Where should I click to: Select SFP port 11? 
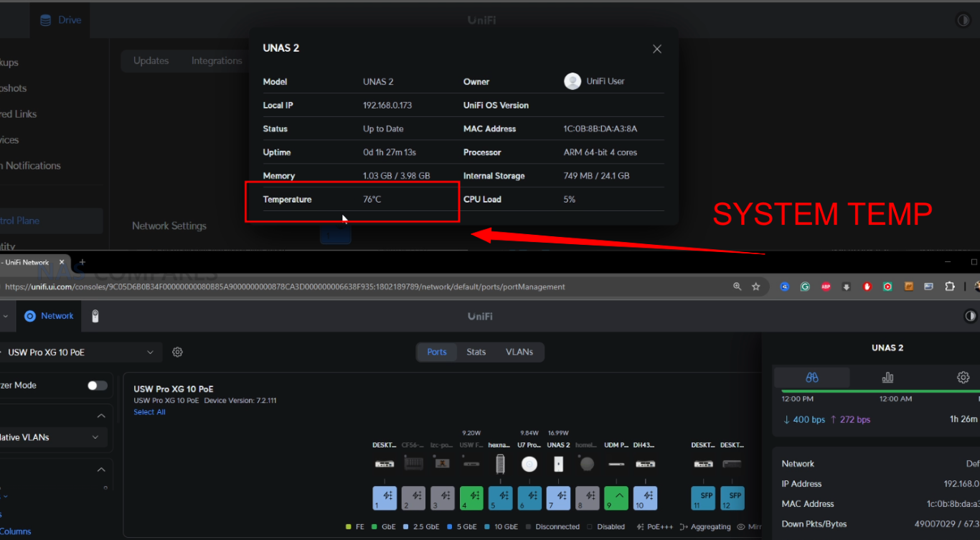pos(703,498)
